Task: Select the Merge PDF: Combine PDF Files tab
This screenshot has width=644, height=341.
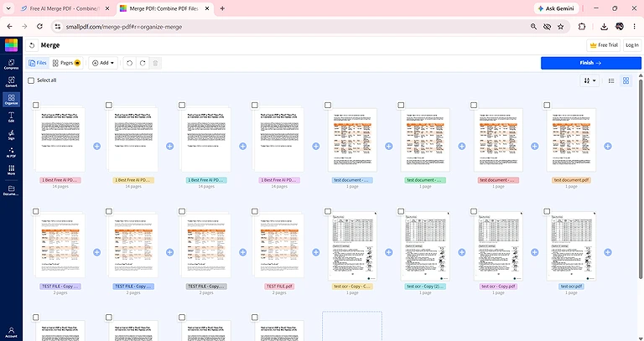Action: (165, 8)
